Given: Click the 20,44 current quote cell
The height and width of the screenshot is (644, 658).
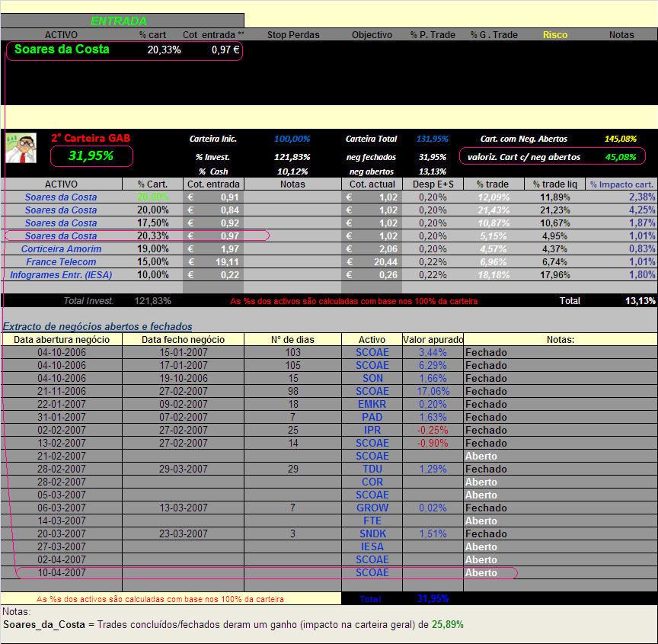Looking at the screenshot, I should point(372,262).
